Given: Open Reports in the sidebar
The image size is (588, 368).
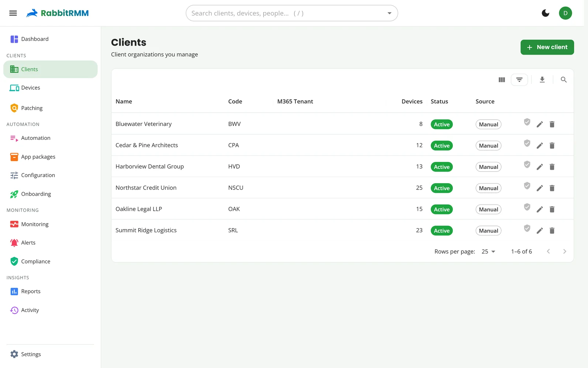Looking at the screenshot, I should coord(50,291).
